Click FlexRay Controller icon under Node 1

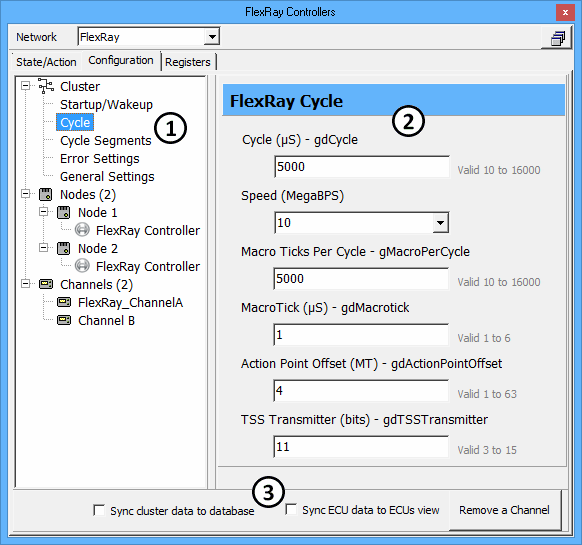[x=82, y=230]
